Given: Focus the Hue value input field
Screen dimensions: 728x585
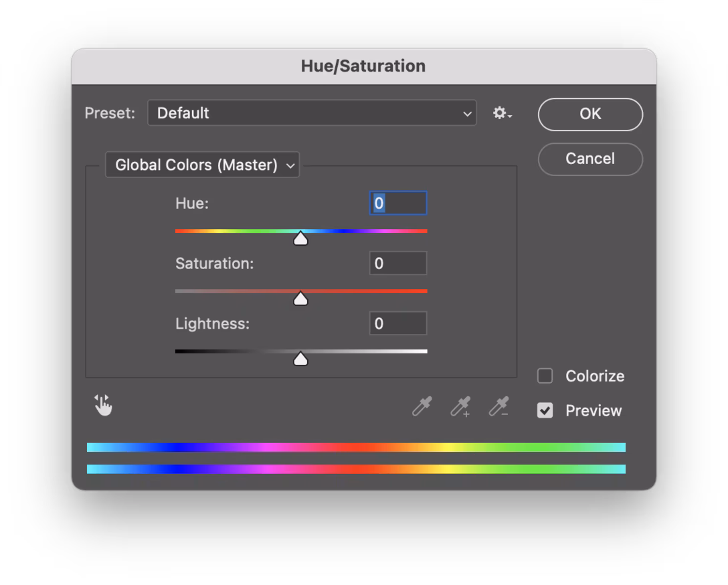Looking at the screenshot, I should coord(398,203).
